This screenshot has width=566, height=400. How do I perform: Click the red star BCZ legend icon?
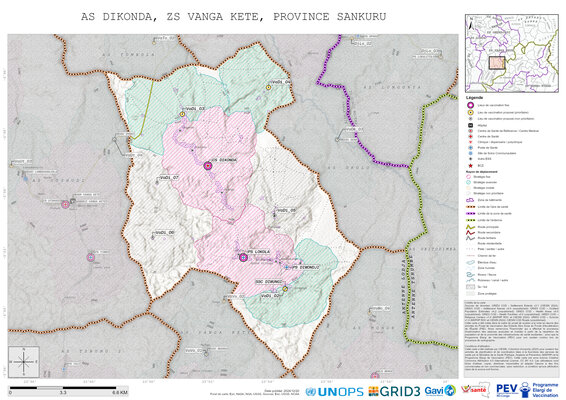coord(470,165)
